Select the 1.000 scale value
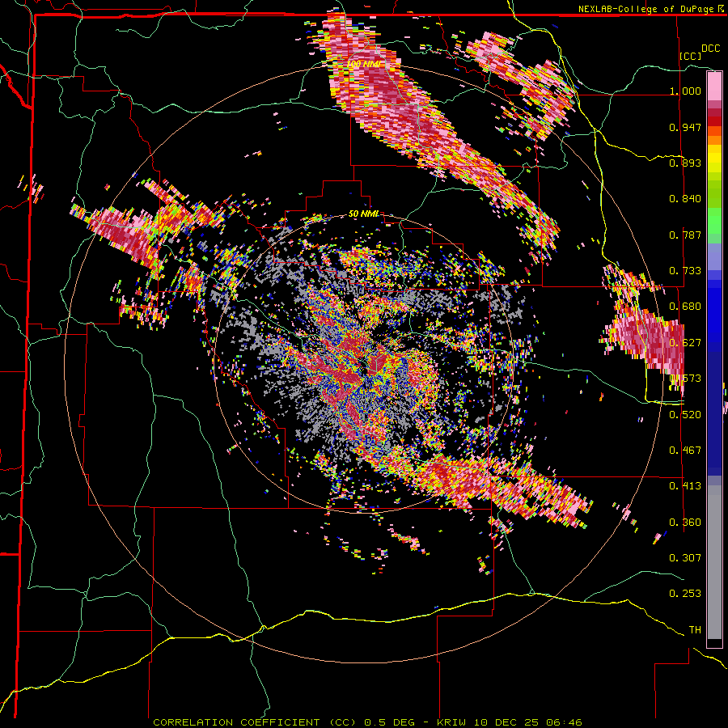Viewport: 728px width, 728px height. point(685,91)
